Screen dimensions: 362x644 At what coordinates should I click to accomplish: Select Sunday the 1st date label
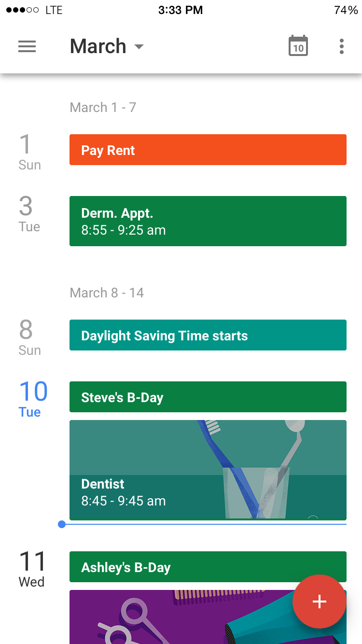tap(29, 152)
